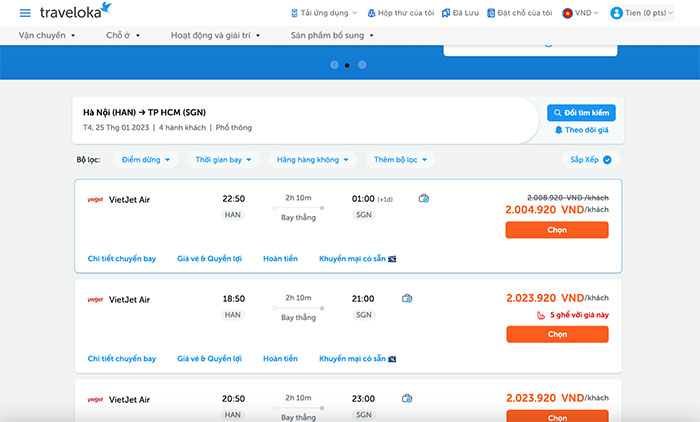Click the user avatar icon
The width and height of the screenshot is (700, 422).
[x=617, y=13]
